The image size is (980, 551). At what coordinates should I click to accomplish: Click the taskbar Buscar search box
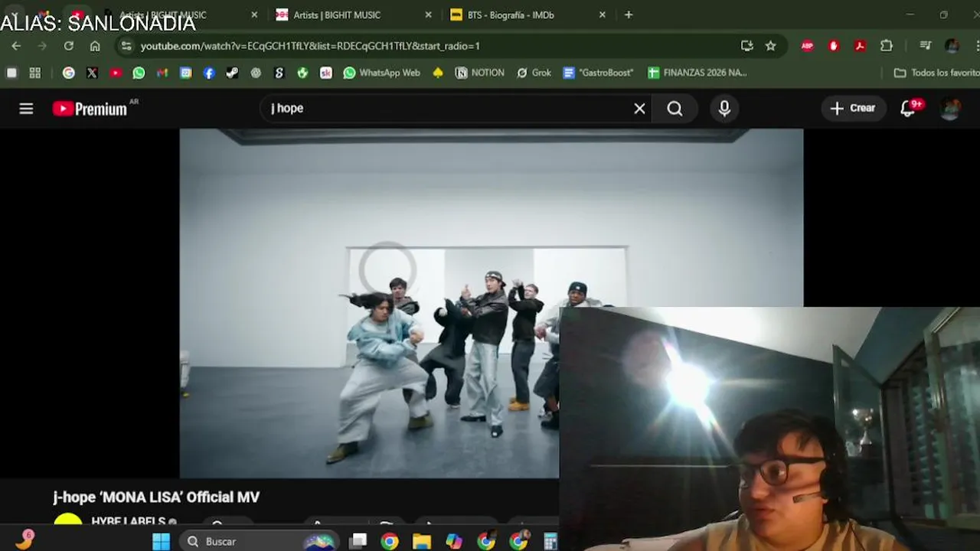[260, 542]
